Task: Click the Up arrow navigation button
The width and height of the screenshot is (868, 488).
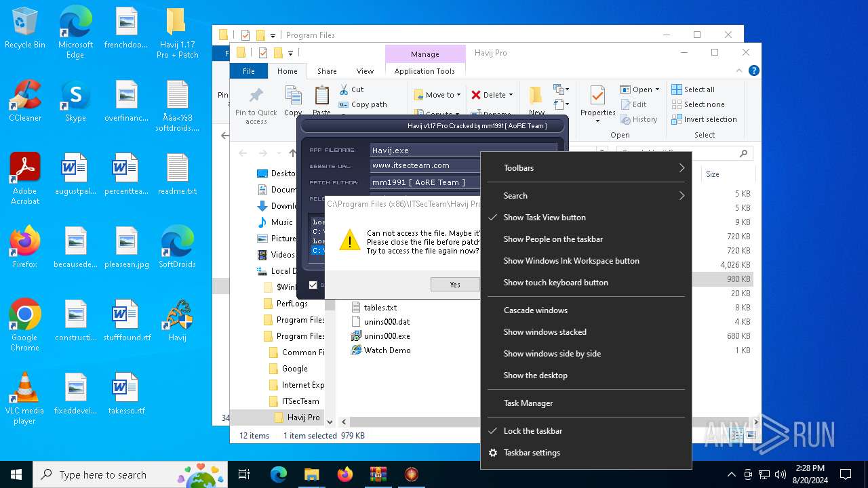Action: pyautogui.click(x=293, y=153)
